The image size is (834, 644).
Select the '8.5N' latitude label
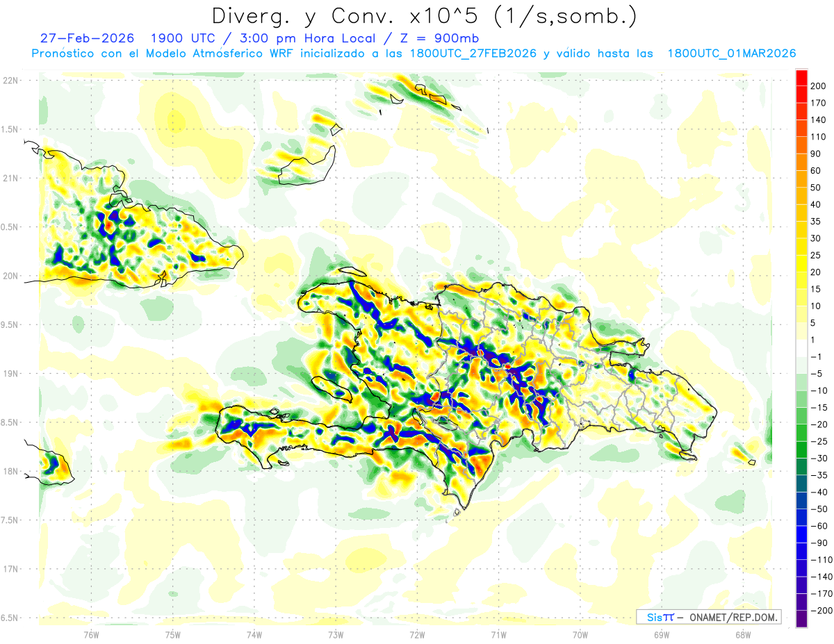point(10,422)
